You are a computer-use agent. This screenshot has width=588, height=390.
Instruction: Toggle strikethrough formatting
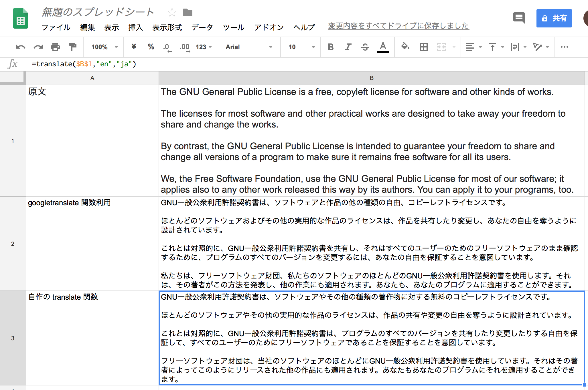(x=365, y=47)
